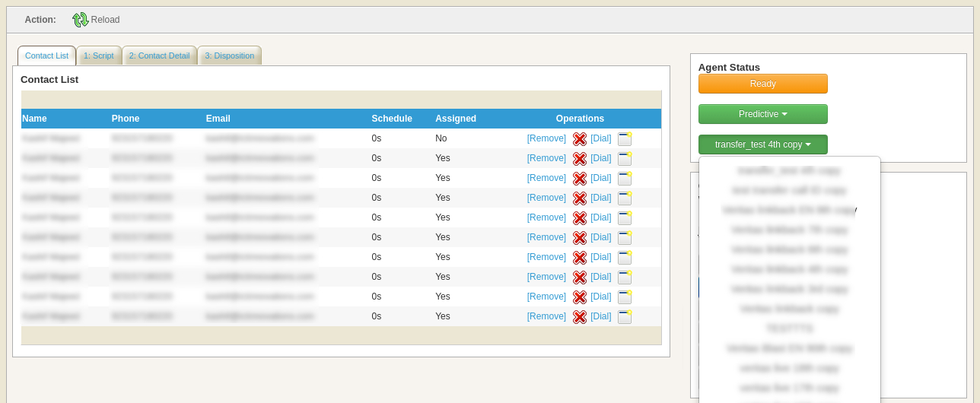This screenshot has width=980, height=403.
Task: Choose TESTTTS from the campaign dropdown list
Action: [x=790, y=328]
